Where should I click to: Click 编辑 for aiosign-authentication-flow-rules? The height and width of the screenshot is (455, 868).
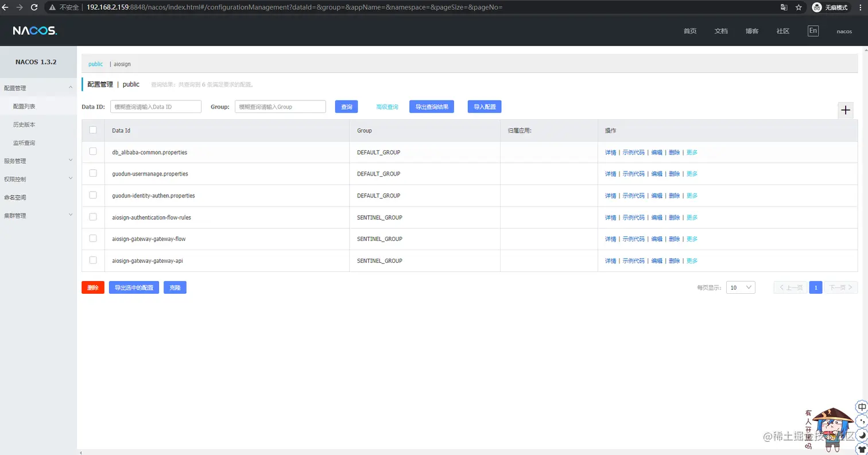[x=657, y=217]
